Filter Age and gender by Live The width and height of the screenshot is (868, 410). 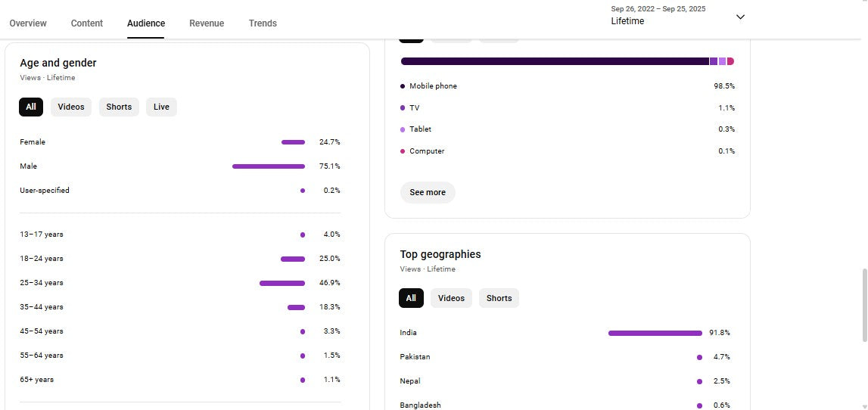point(161,107)
